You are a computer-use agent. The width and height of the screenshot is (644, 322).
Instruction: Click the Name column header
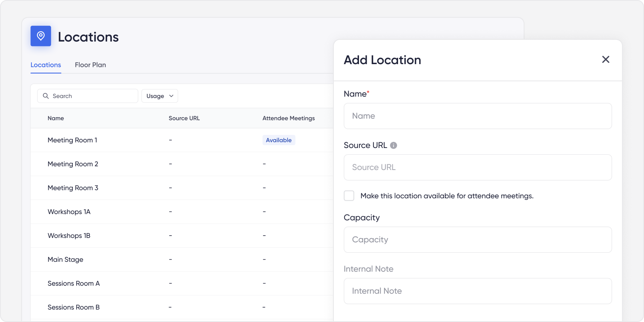56,118
